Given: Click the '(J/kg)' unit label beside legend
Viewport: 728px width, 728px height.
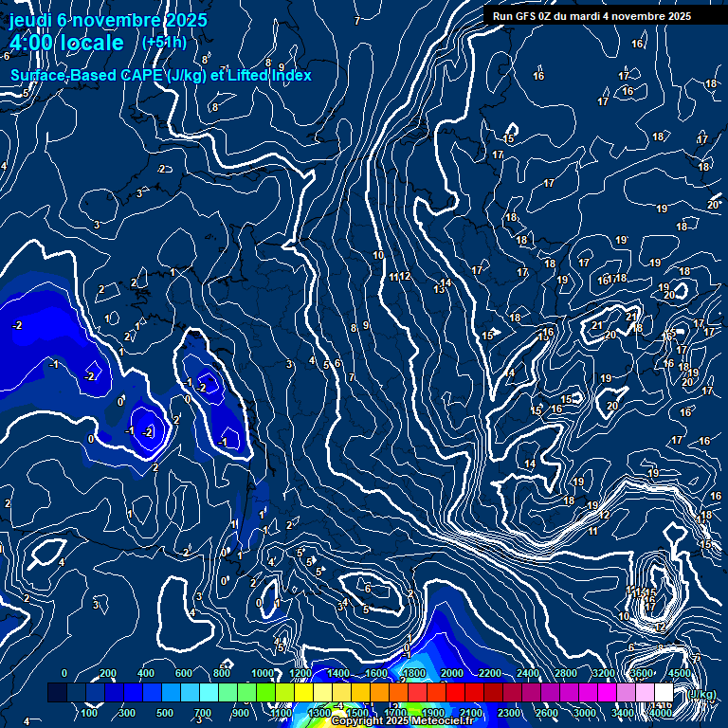Looking at the screenshot, I should coord(701,694).
